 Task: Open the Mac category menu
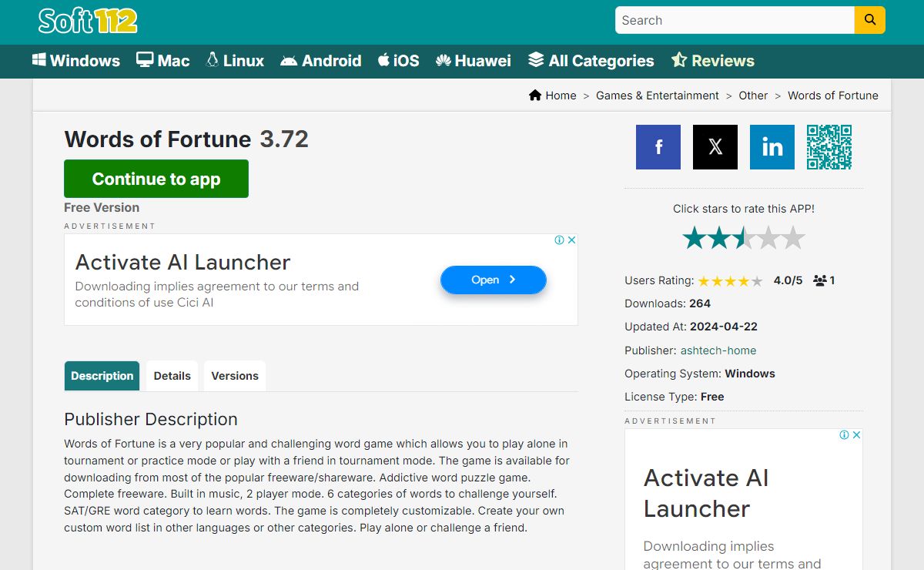163,61
